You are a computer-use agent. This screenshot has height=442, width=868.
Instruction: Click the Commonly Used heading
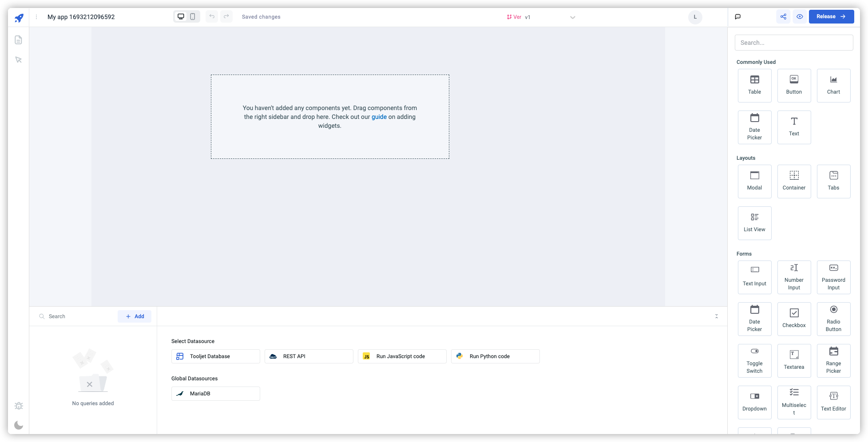[x=756, y=62]
